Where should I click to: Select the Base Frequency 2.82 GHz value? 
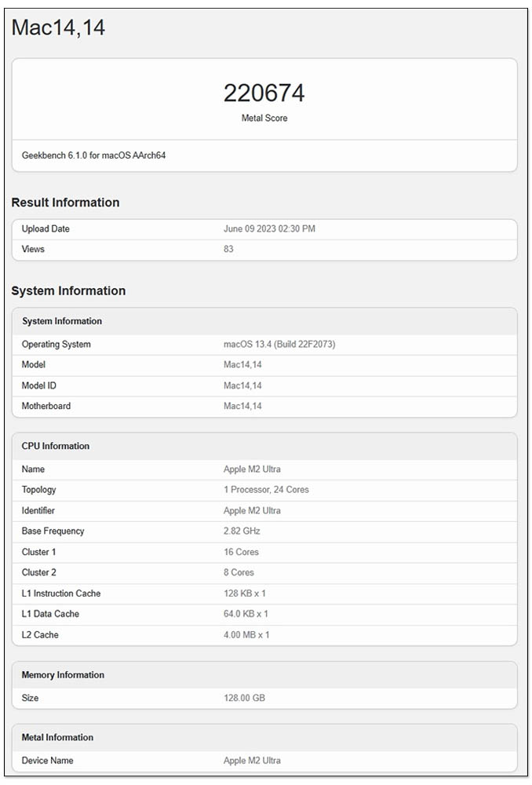tap(242, 531)
